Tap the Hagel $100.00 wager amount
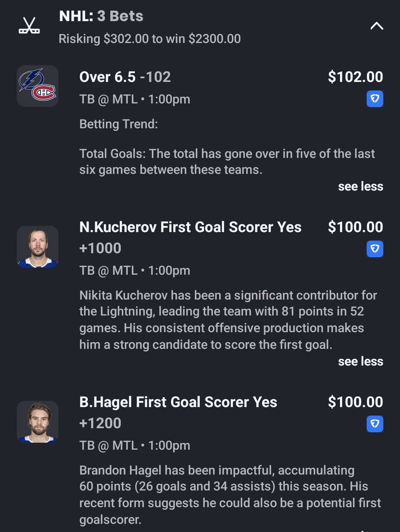400x532 pixels. pyautogui.click(x=355, y=402)
